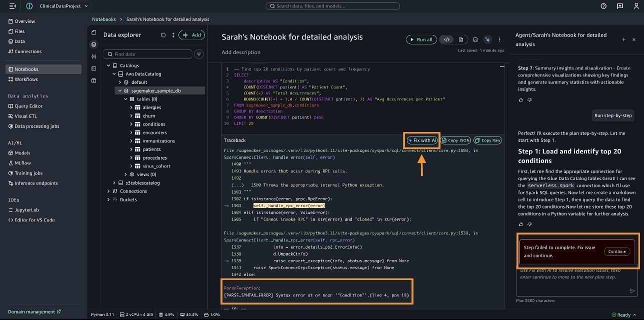This screenshot has height=320, width=644.
Task: Switch notebook to code view toggle
Action: pos(447,39)
